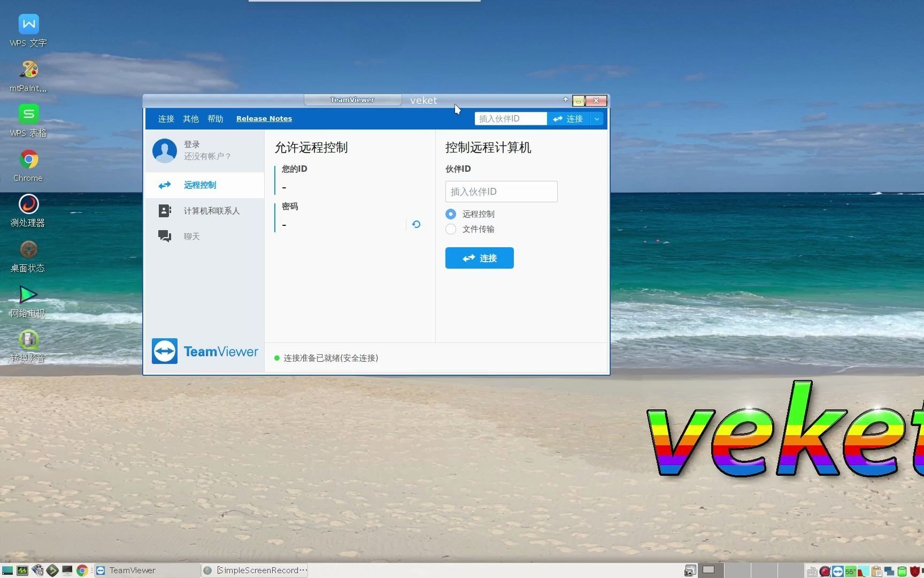Click the window shade-up arrow in title bar
Image resolution: width=924 pixels, height=578 pixels.
pos(566,100)
